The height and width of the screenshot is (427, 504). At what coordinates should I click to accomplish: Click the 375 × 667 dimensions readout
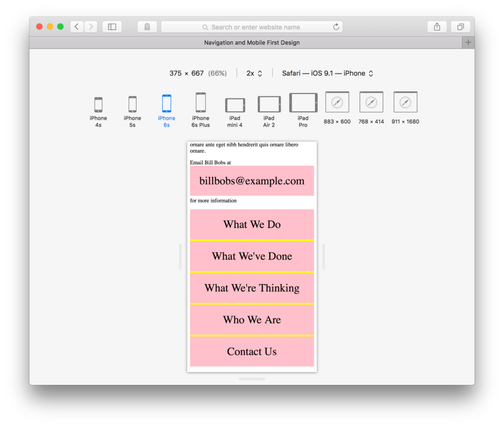pyautogui.click(x=186, y=74)
